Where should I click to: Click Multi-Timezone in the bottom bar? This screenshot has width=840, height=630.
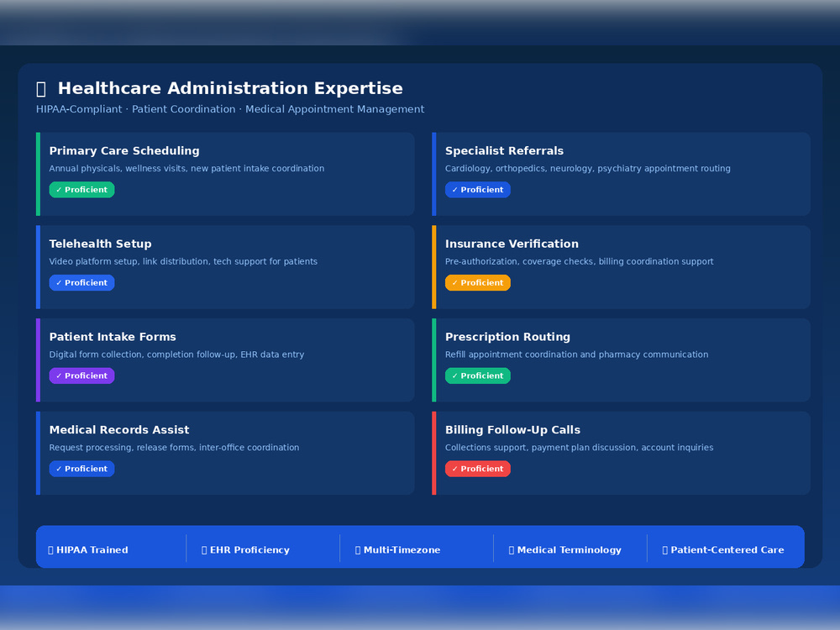click(x=397, y=549)
